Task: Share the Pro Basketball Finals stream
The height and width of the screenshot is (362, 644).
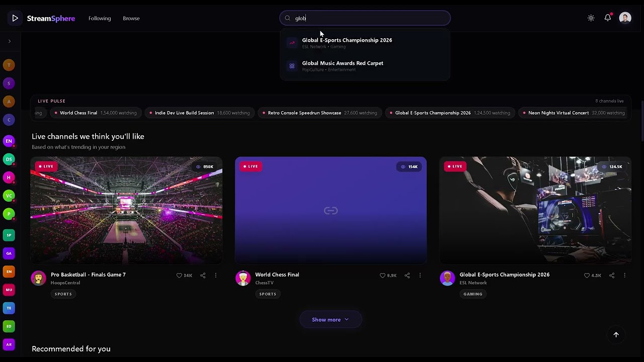Action: pyautogui.click(x=203, y=276)
